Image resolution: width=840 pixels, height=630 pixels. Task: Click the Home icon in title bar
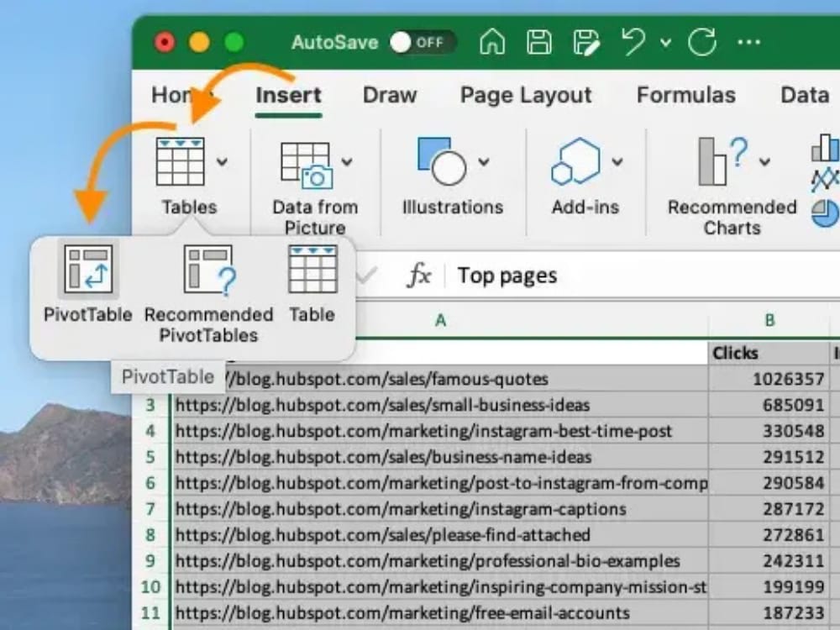[491, 42]
